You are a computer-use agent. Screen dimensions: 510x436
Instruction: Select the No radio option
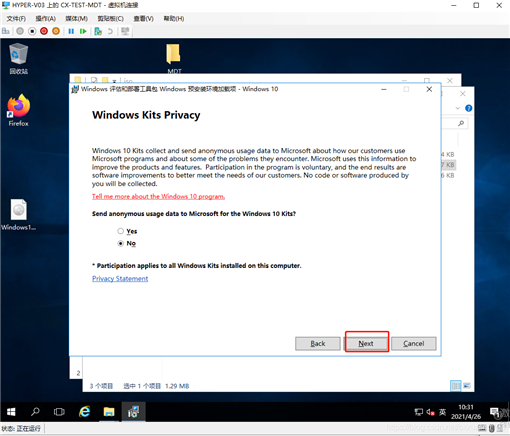pos(121,243)
